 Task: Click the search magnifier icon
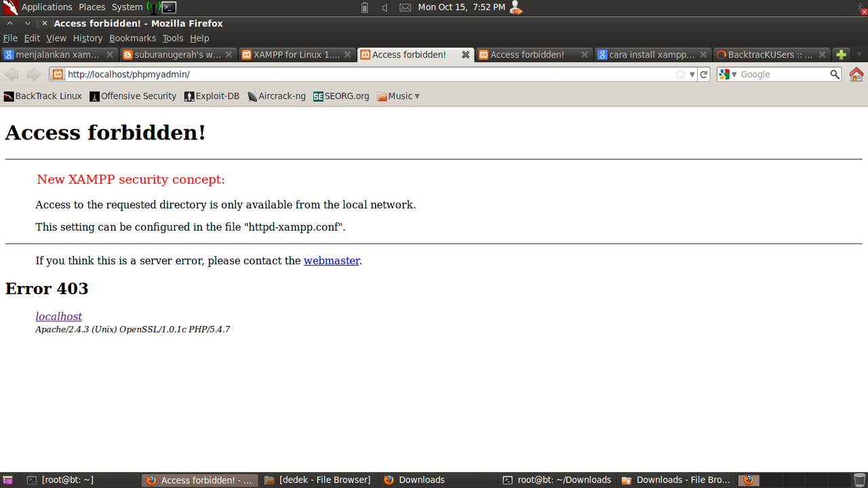(x=835, y=75)
